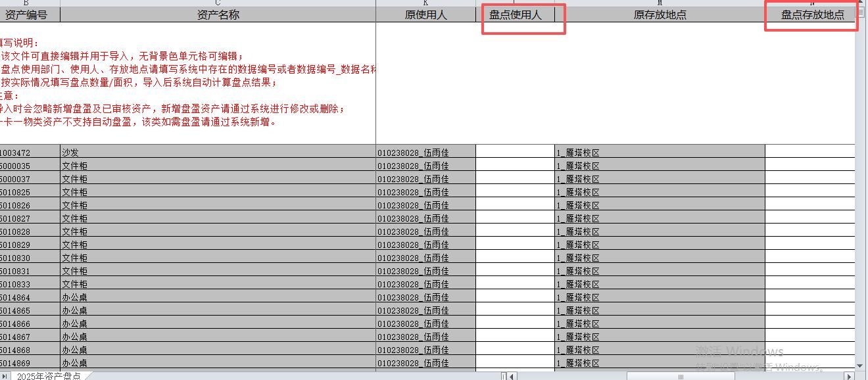
Task: Click the last-sheet navigation arrow
Action: click(5, 376)
